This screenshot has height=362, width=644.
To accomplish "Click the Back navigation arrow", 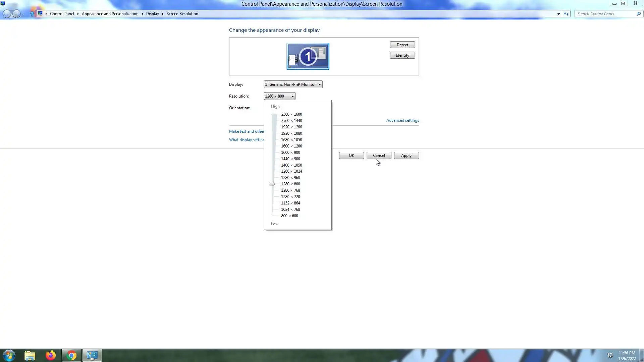I will pyautogui.click(x=7, y=14).
